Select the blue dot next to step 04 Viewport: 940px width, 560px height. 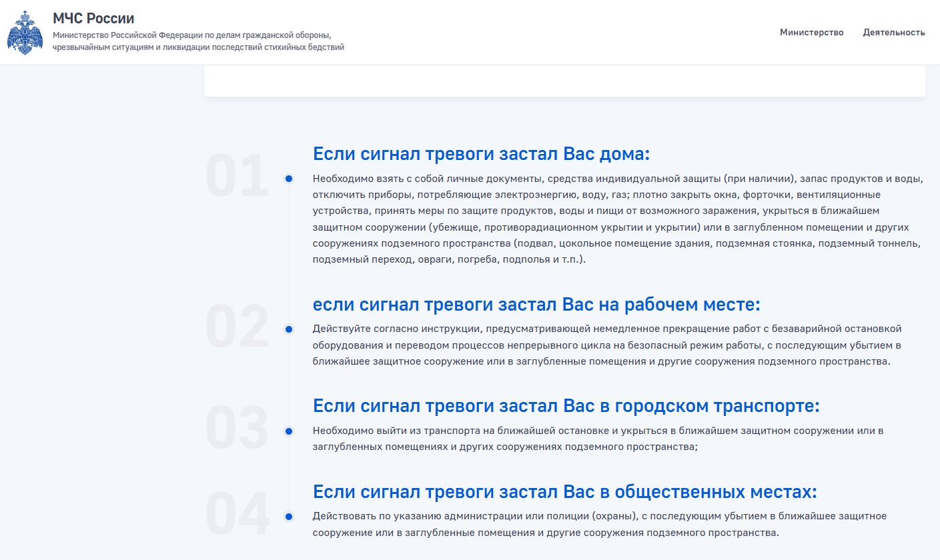[289, 517]
